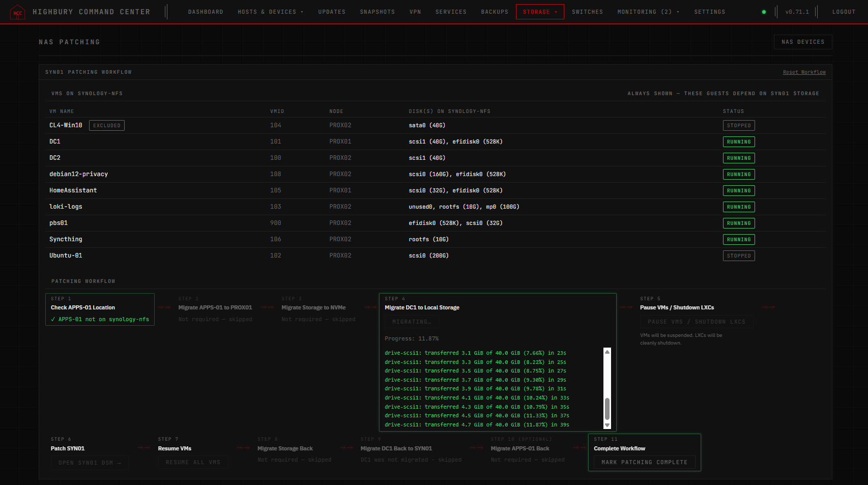Click the PROX01 node for HomeAssistant

[340, 190]
